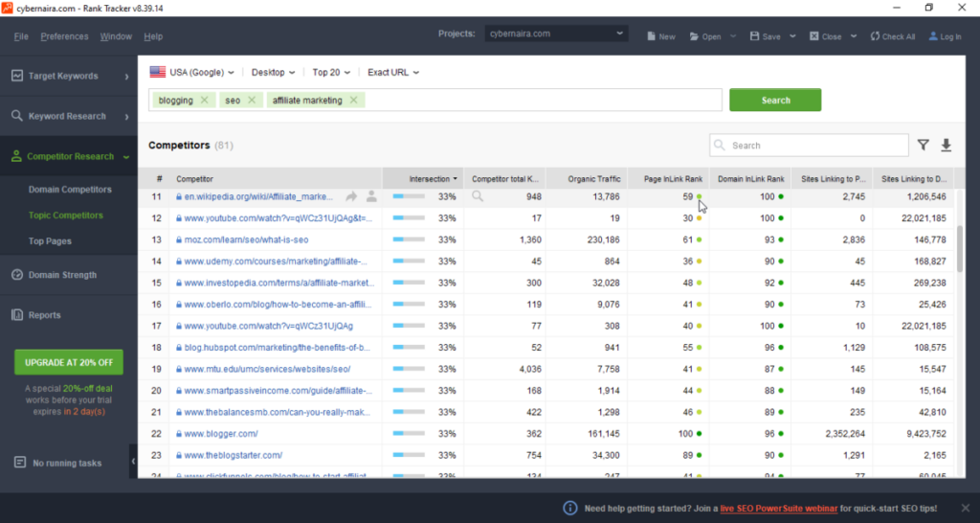
Task: Click share arrow icon in Wikipedia row
Action: pyautogui.click(x=351, y=196)
